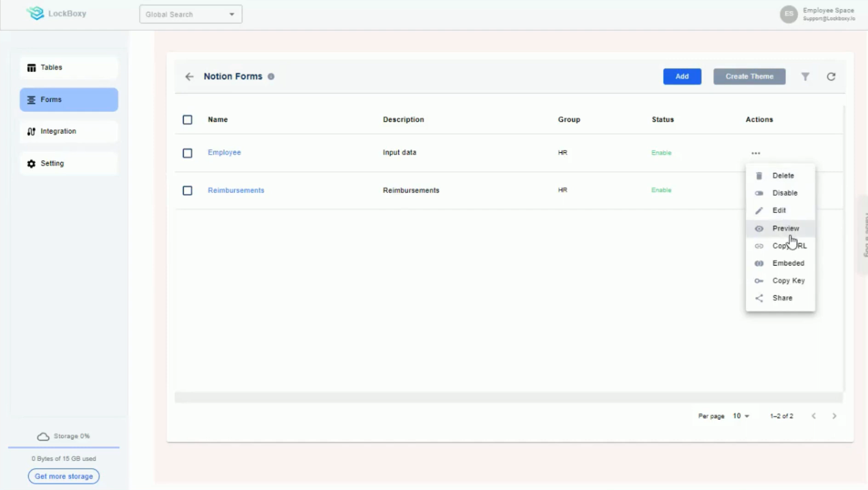This screenshot has width=868, height=490.
Task: Click the trash icon for Delete
Action: 759,176
